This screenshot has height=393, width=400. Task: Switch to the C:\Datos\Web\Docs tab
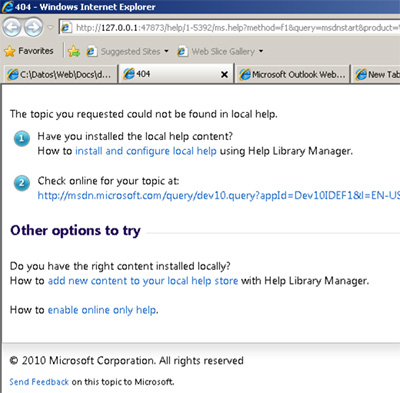(60, 74)
